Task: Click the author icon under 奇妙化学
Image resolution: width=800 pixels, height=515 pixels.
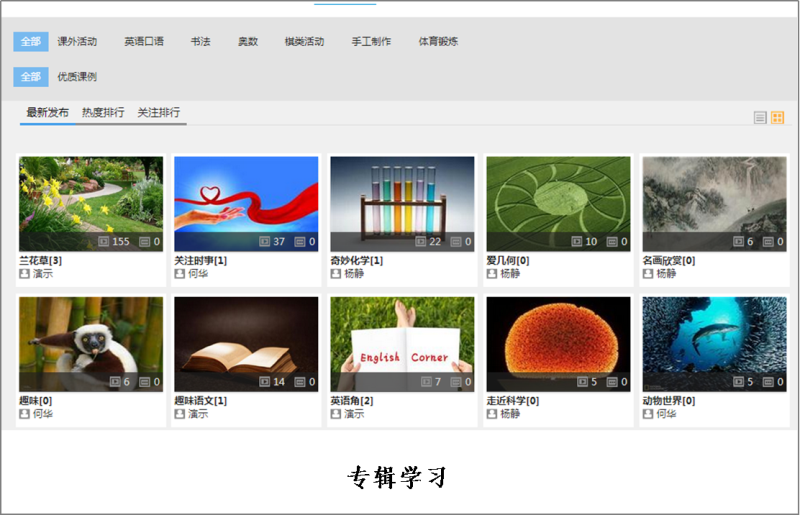Action: pyautogui.click(x=336, y=274)
